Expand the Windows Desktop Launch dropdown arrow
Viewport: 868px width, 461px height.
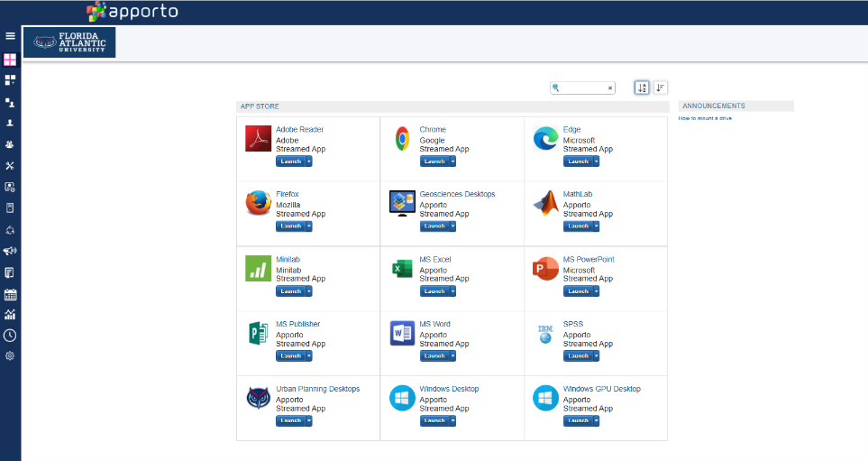[x=452, y=421]
